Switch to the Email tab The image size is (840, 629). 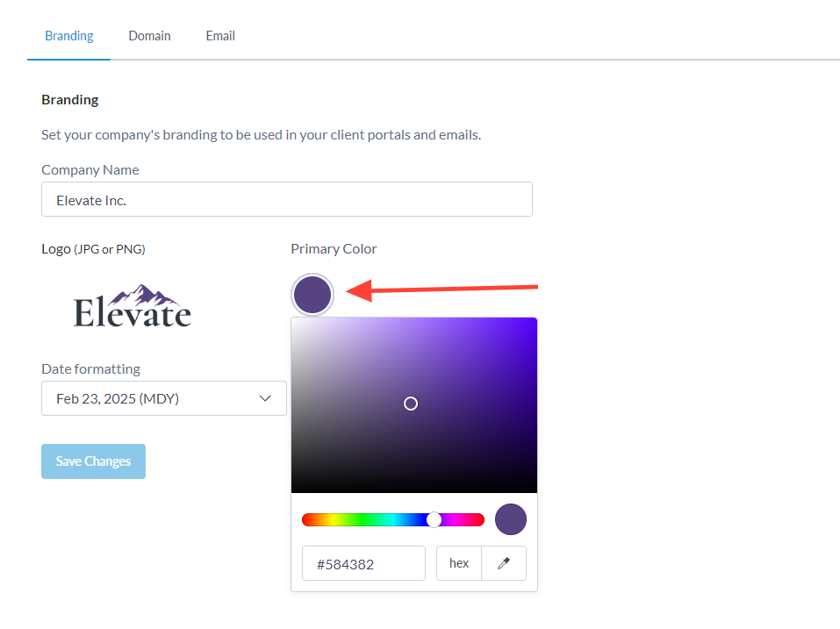pos(219,35)
